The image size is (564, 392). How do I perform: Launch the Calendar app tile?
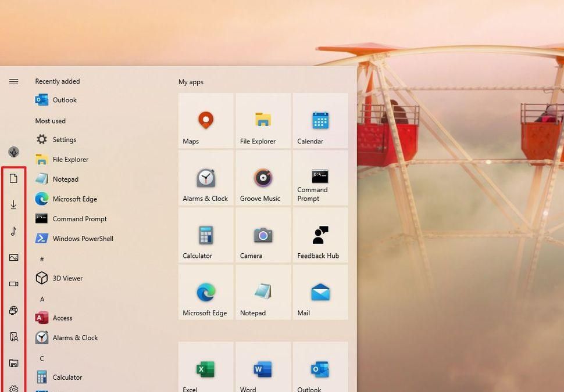tap(320, 120)
